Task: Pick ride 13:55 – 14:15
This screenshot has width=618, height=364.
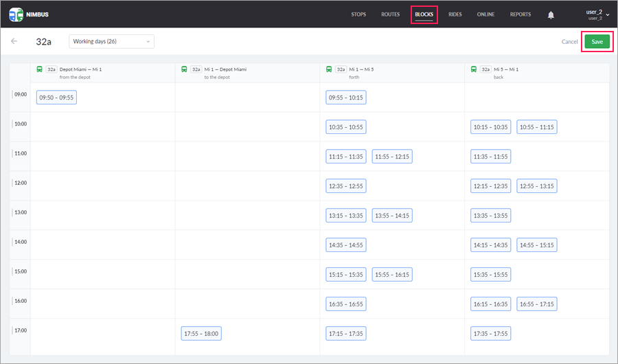Action: tap(392, 216)
